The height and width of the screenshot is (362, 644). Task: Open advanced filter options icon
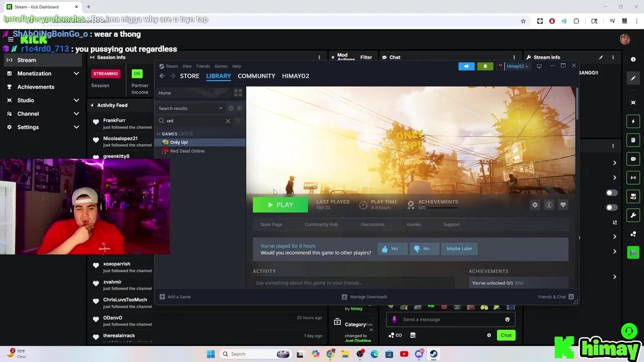coord(238,121)
